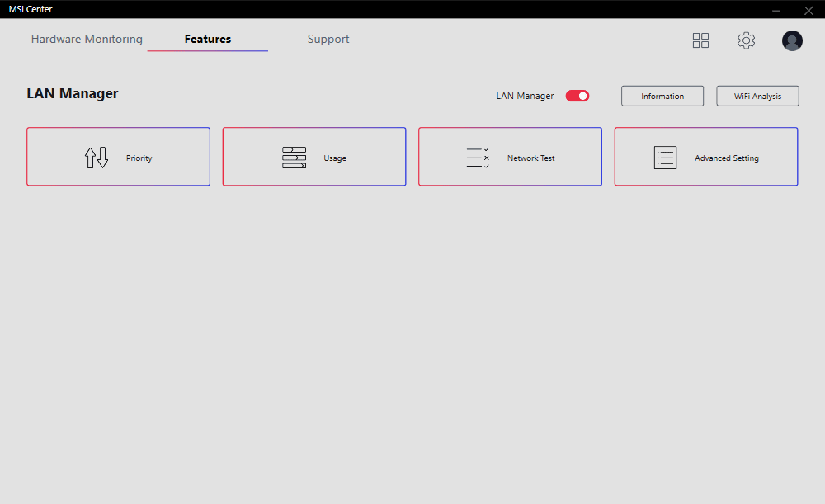Open the Network Test card label
The image size is (825, 504).
(x=530, y=158)
